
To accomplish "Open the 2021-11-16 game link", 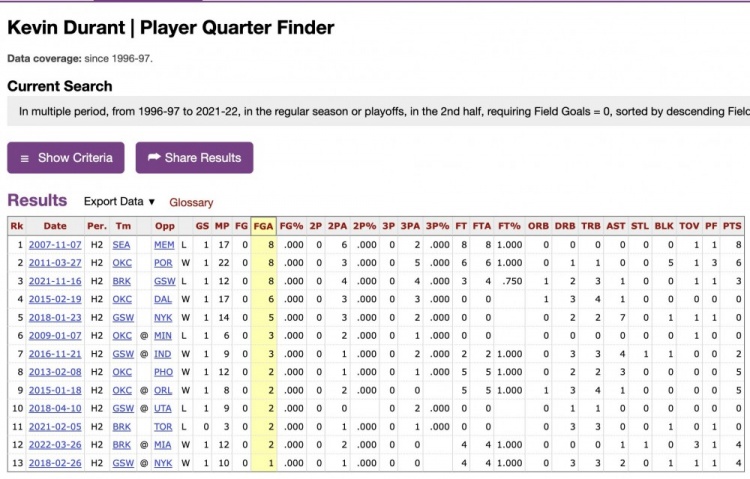I will click(x=55, y=281).
